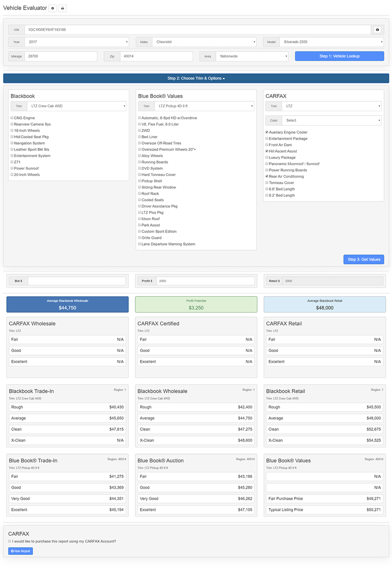Open the CARFAX Trim dropdown
This screenshot has height=569, width=392.
coord(331,106)
